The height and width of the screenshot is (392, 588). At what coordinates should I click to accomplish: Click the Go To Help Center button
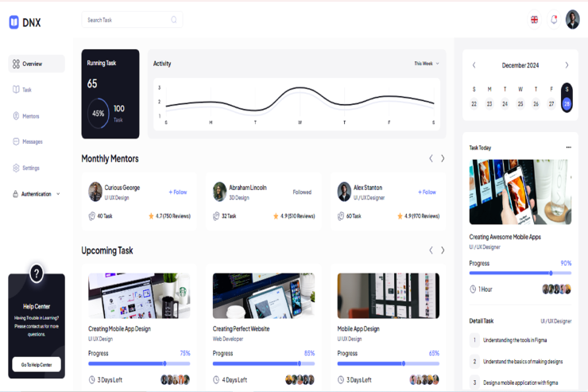click(37, 365)
